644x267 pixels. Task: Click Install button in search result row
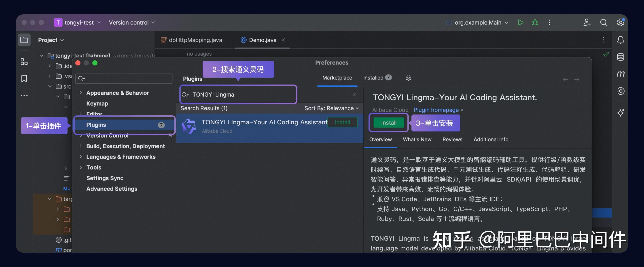tap(342, 122)
